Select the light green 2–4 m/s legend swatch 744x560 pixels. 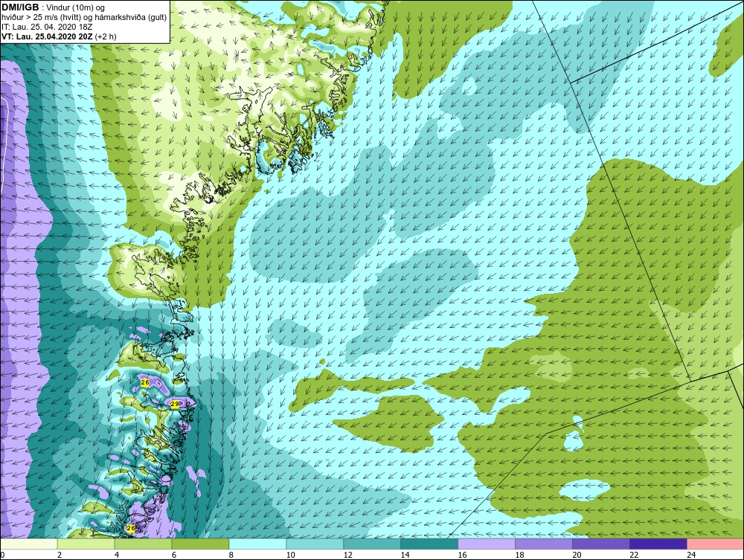tap(86, 544)
